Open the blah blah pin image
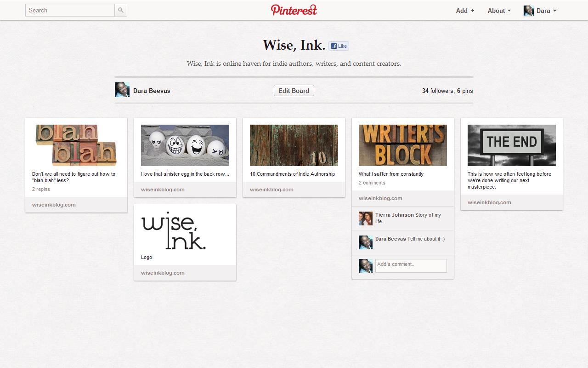The image size is (588, 368). 76,145
